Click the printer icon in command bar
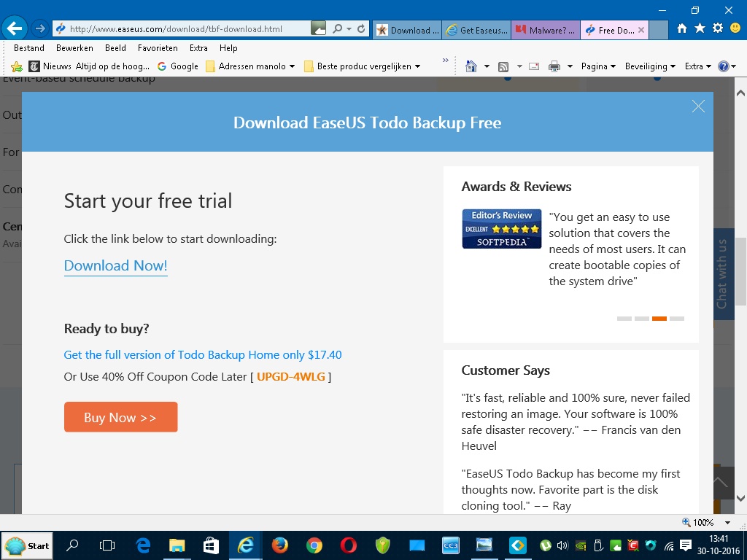747x560 pixels. [554, 66]
